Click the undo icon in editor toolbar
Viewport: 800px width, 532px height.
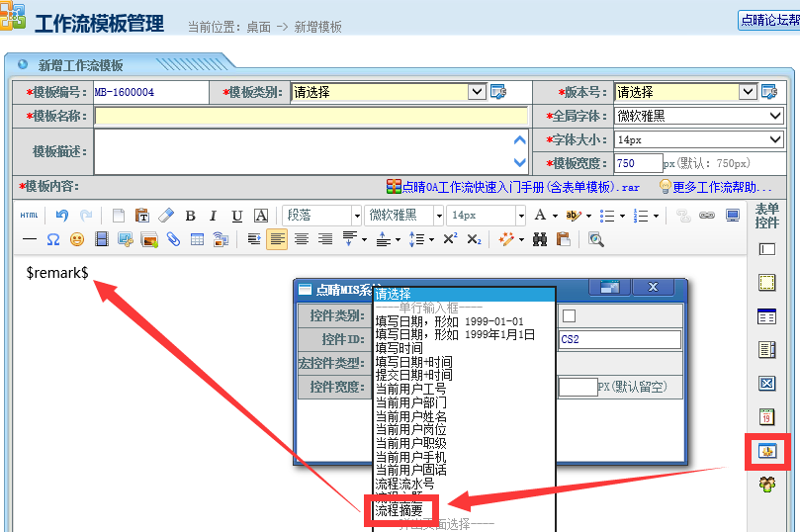pos(62,215)
